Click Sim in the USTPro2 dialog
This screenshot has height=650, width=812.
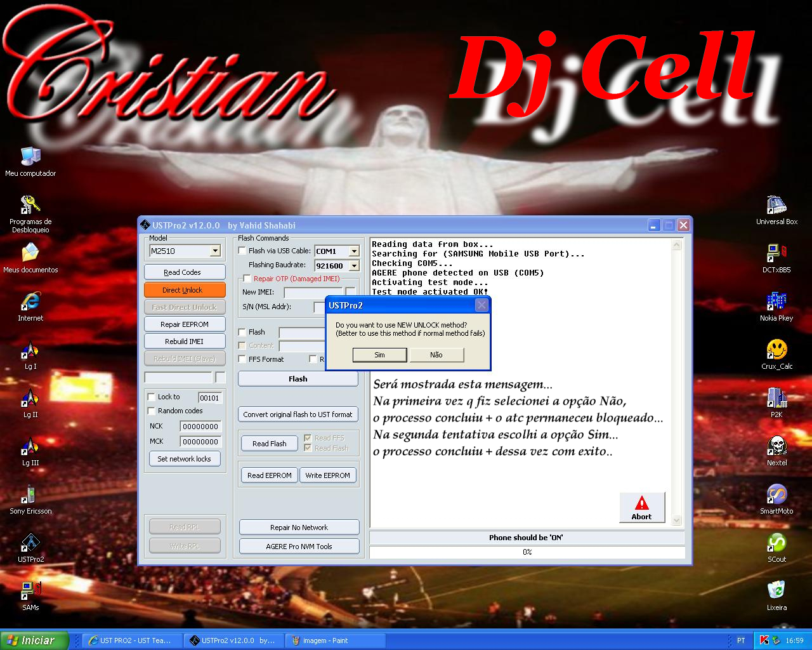coord(379,355)
